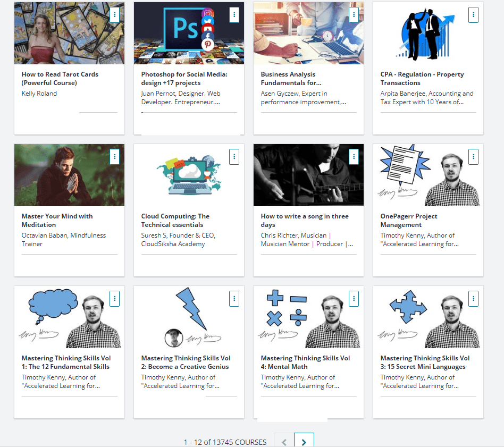Open options menu on Photoshop for Social Media
Image resolution: width=504 pixels, height=447 pixels.
click(234, 15)
